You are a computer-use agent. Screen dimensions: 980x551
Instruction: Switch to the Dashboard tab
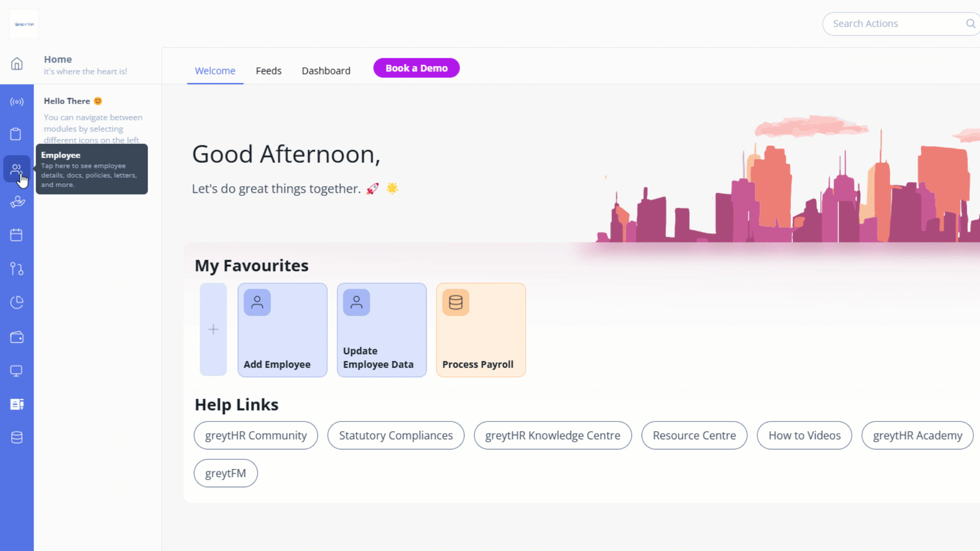(326, 71)
